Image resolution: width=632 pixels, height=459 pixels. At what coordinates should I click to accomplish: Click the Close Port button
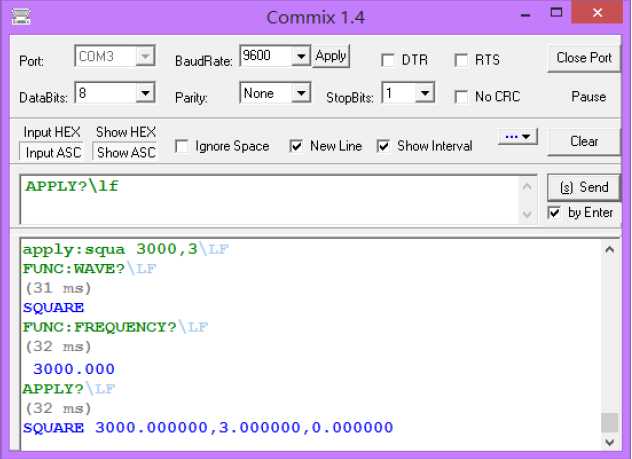584,58
